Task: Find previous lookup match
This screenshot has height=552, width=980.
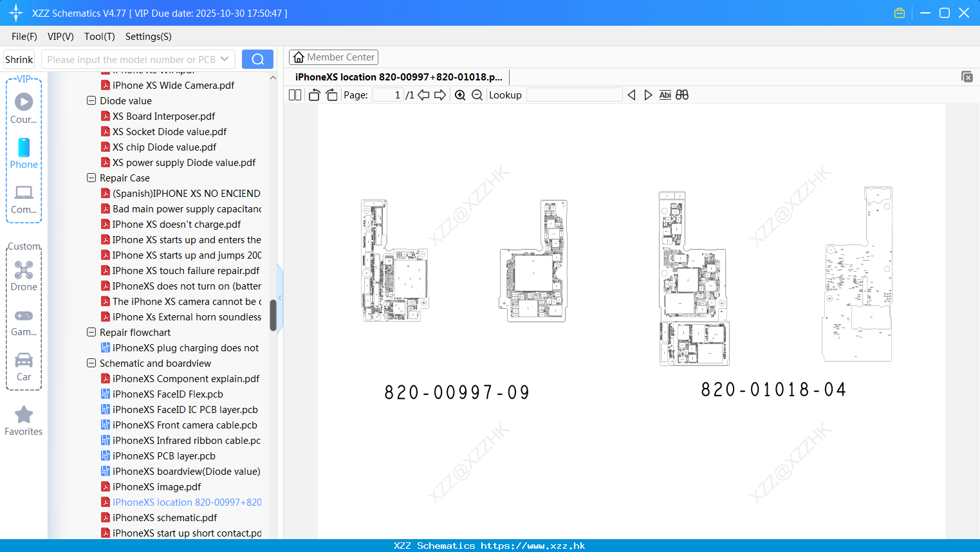Action: click(631, 95)
